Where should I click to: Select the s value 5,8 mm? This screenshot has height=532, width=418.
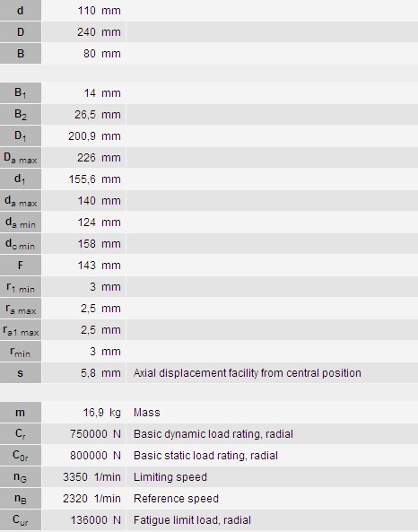click(x=100, y=373)
